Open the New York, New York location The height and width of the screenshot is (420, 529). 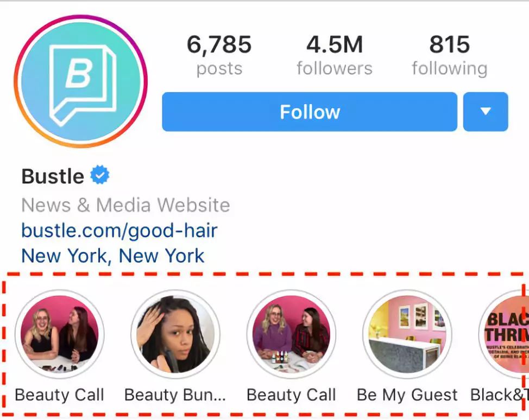point(112,256)
